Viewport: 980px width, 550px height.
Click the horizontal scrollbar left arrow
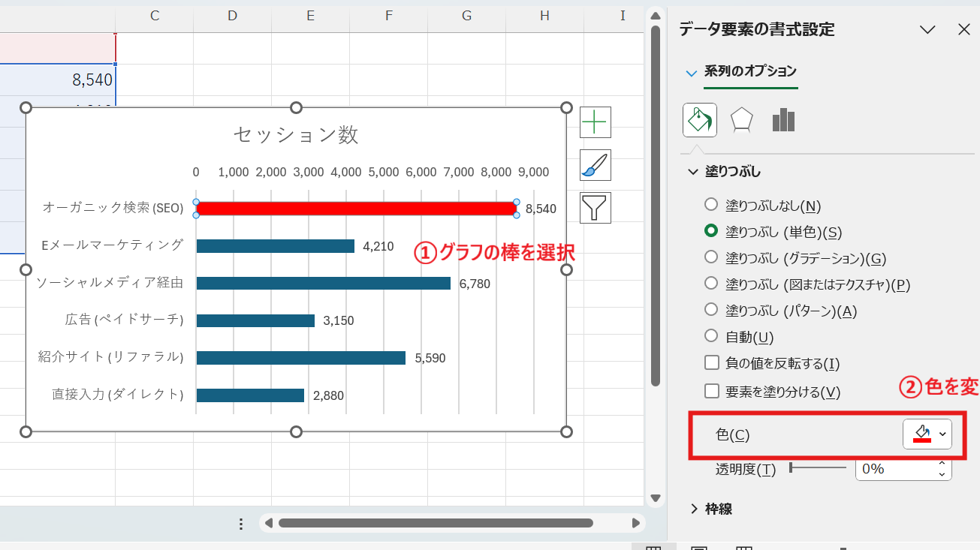coord(270,524)
